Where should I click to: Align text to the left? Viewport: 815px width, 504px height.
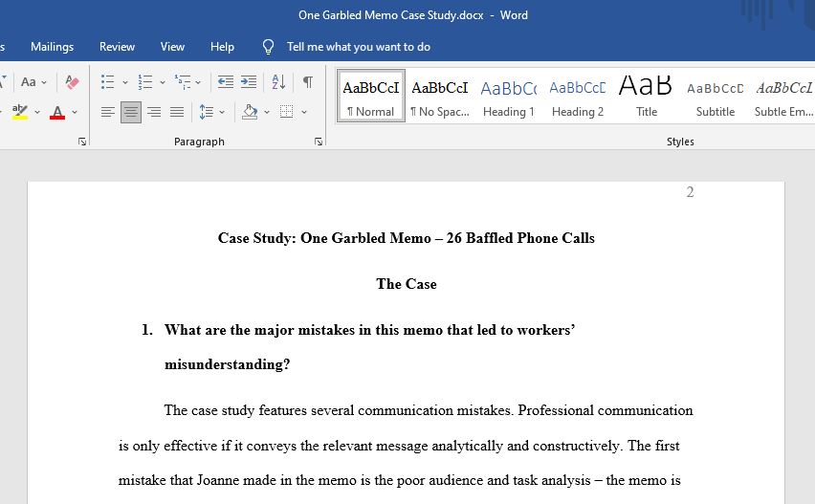pyautogui.click(x=107, y=112)
